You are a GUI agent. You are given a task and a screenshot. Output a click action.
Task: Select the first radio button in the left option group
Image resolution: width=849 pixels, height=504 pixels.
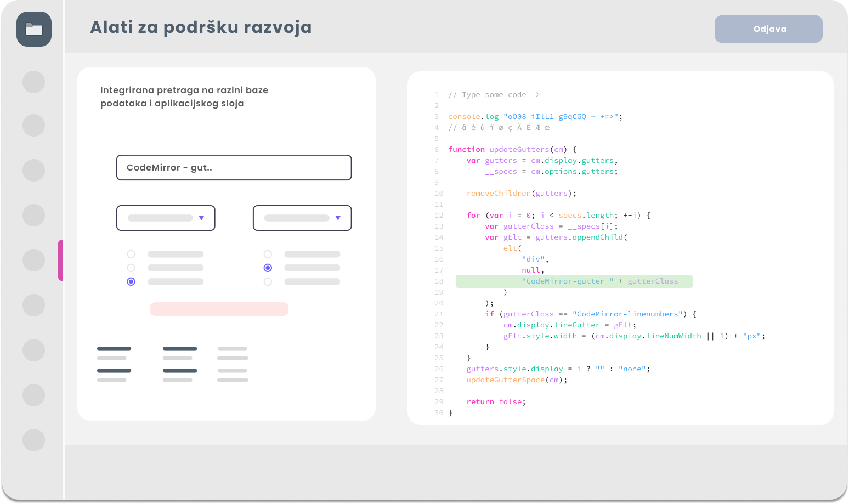(131, 254)
